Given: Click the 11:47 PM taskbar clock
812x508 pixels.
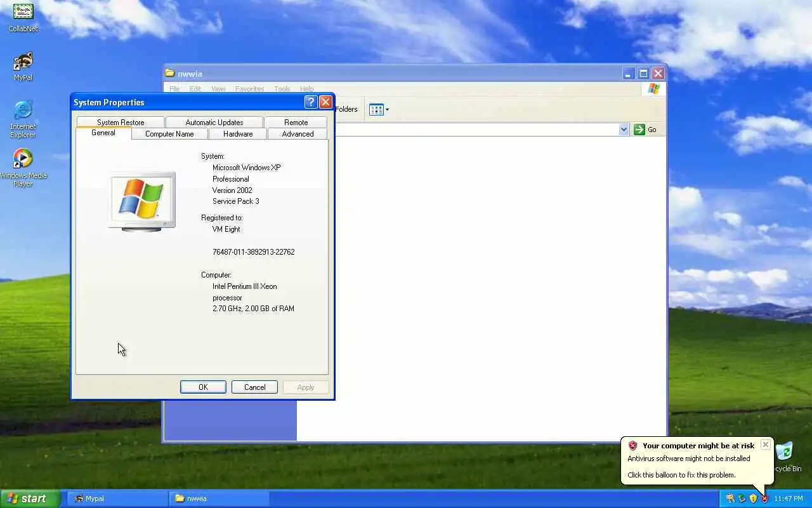Looking at the screenshot, I should 789,498.
